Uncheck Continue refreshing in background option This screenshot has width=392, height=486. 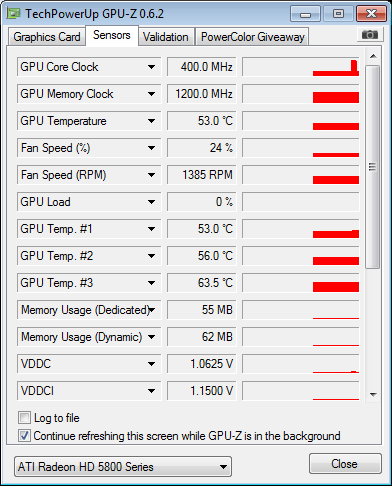click(x=24, y=436)
